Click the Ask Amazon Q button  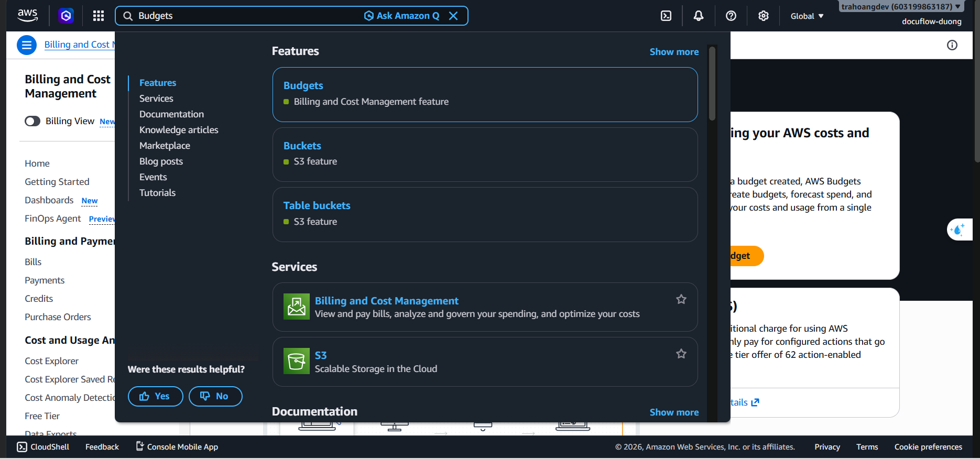pyautogui.click(x=402, y=16)
